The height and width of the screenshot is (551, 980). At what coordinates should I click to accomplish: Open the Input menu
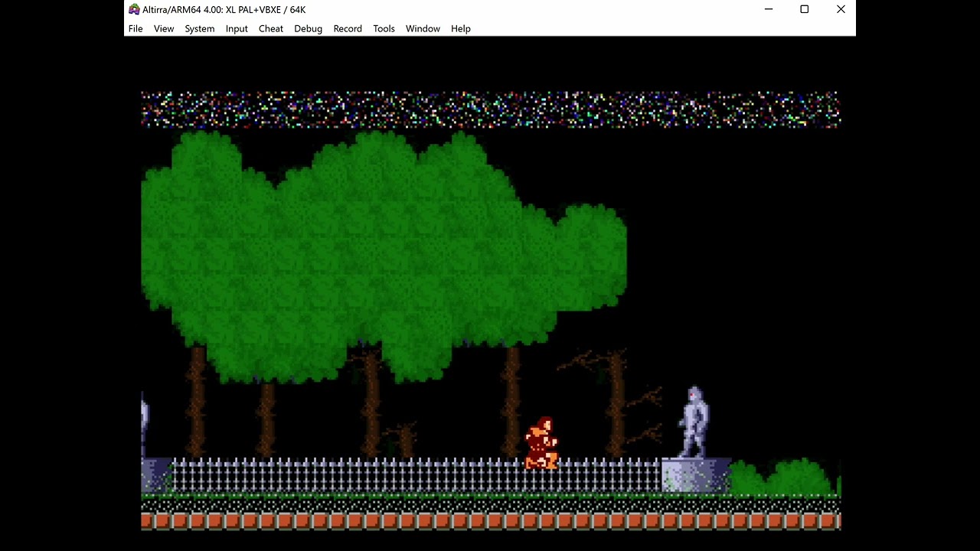(237, 28)
